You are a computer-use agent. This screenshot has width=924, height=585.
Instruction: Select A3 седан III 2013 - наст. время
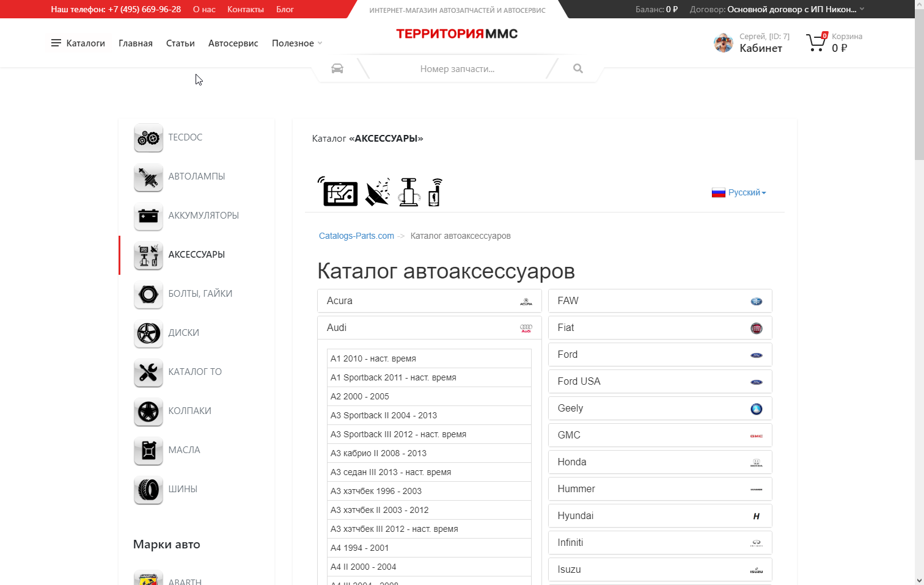click(x=429, y=472)
